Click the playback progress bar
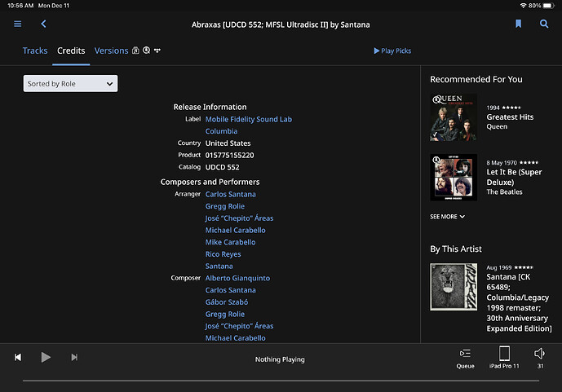 pyautogui.click(x=281, y=381)
